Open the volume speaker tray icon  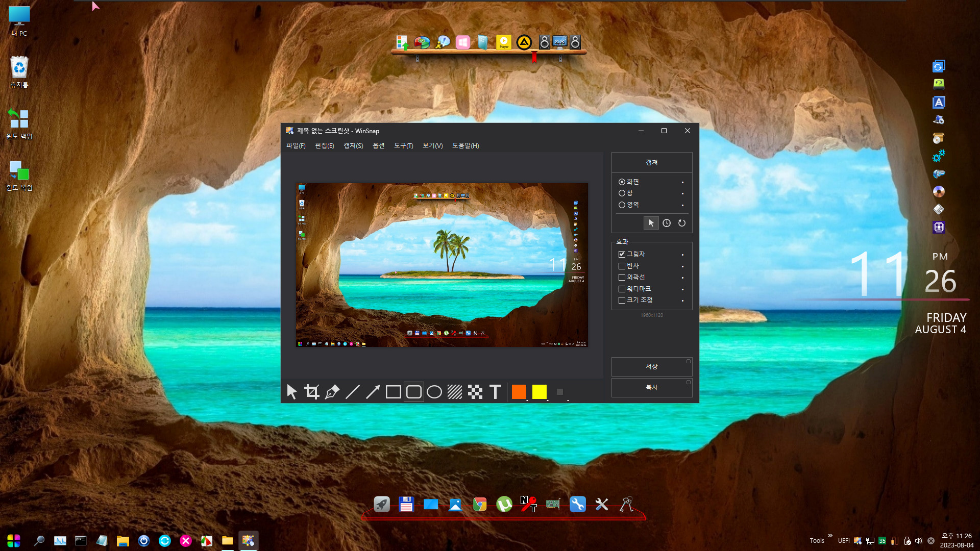coord(919,541)
